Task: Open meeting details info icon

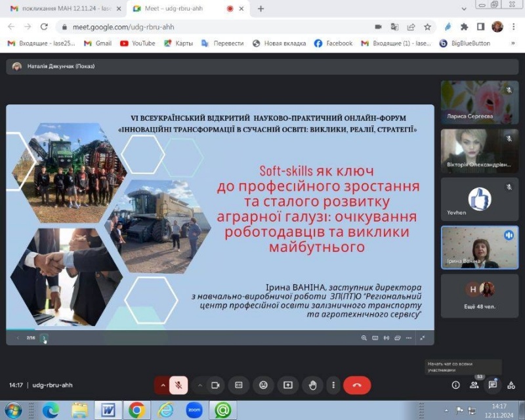Action: coord(455,385)
